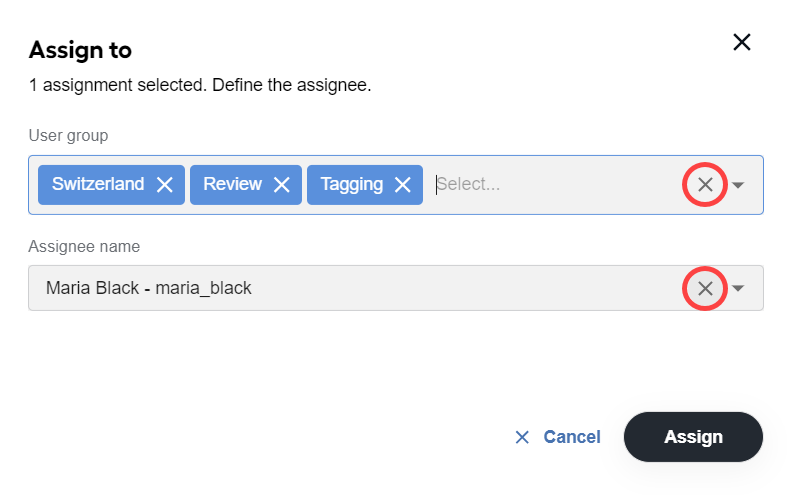Click the Assign to dialog heading
This screenshot has height=495, width=791.
click(x=80, y=50)
